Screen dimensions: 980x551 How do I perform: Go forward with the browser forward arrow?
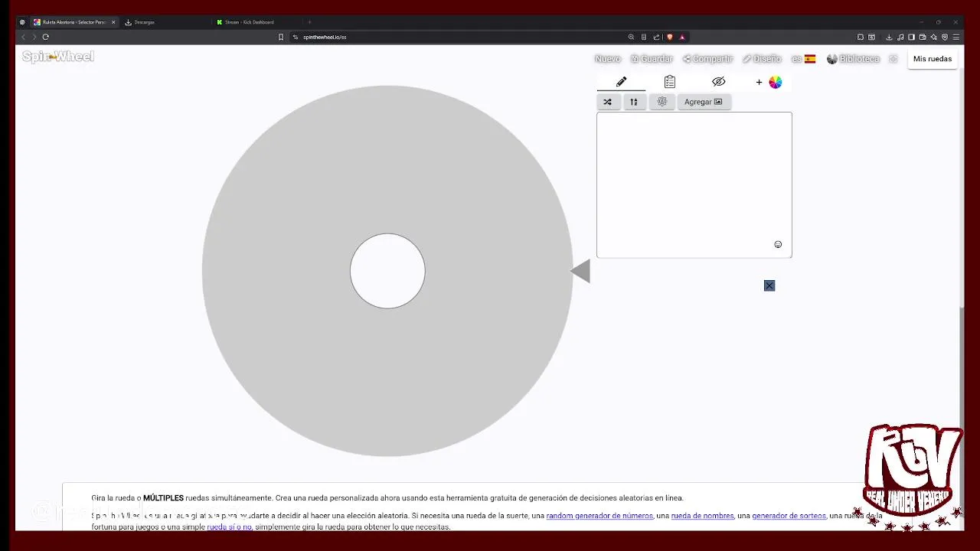(34, 37)
